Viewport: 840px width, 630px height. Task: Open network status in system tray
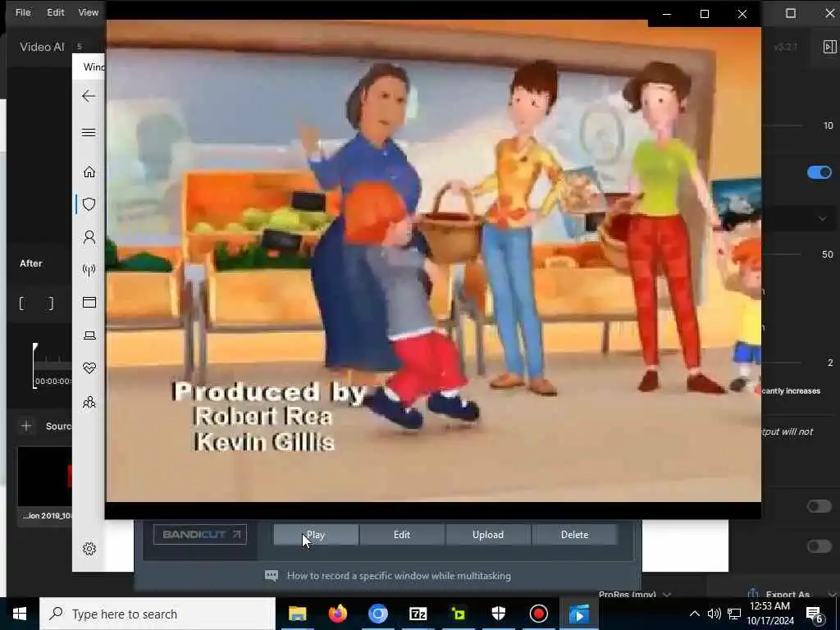[x=734, y=614]
